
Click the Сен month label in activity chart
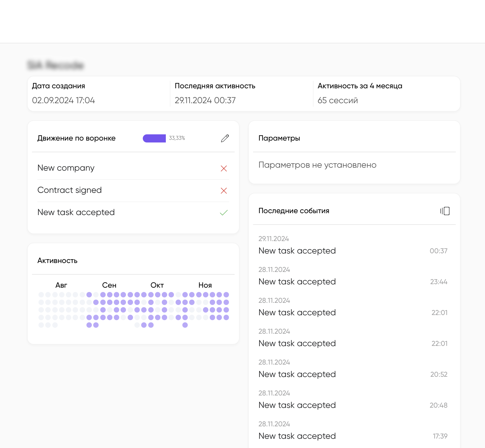coord(109,285)
